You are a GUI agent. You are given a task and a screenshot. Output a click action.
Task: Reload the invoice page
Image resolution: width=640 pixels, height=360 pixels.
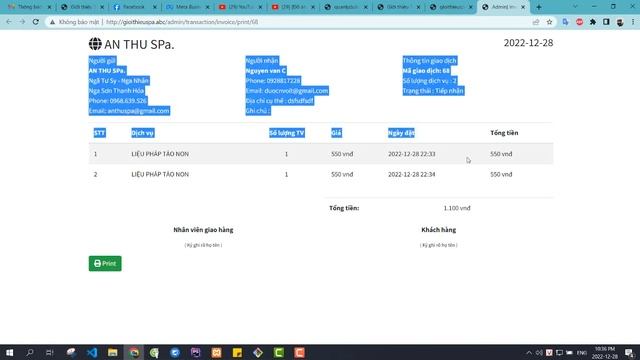tap(36, 22)
